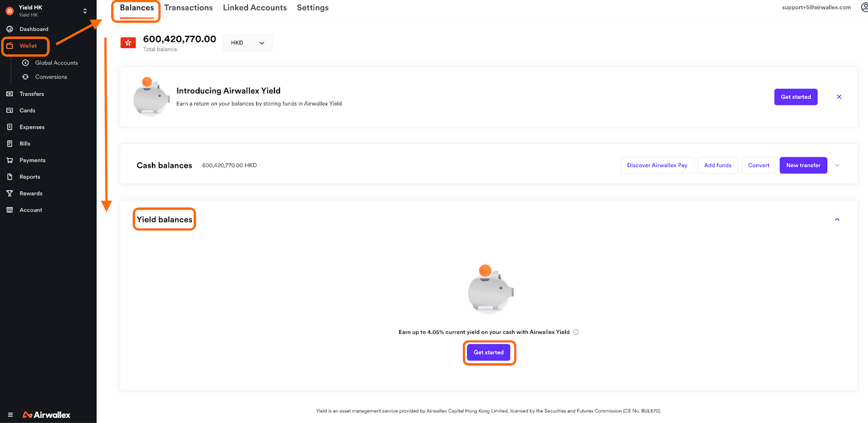The width and height of the screenshot is (868, 423).
Task: Click the info icon beside yield text
Action: 576,332
